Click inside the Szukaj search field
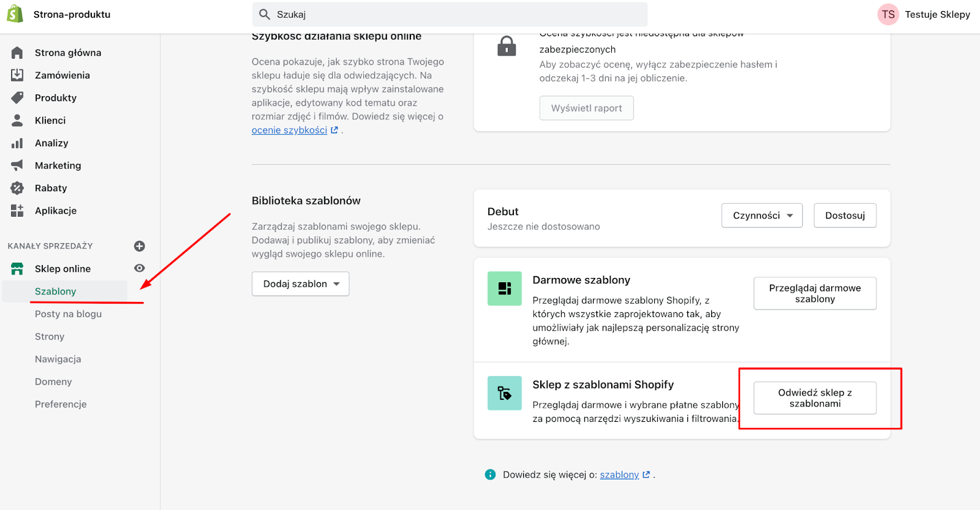The height and width of the screenshot is (510, 980). 450,13
